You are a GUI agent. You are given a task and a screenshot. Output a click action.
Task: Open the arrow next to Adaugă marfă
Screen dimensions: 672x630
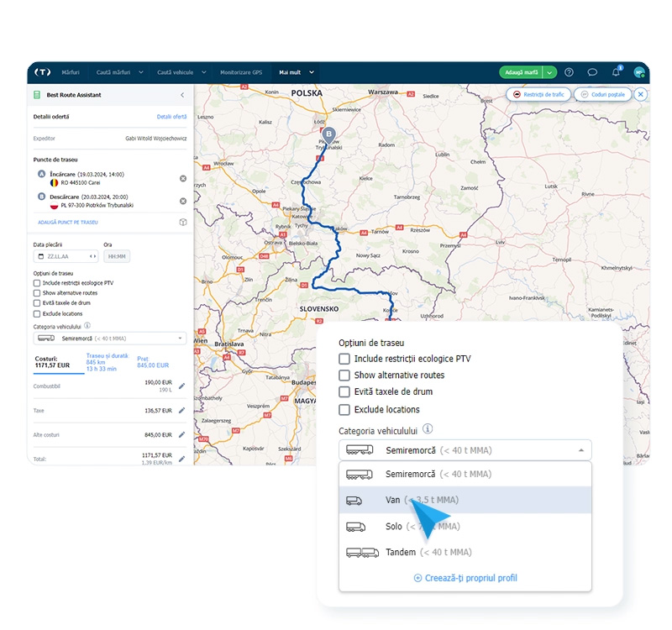click(549, 72)
